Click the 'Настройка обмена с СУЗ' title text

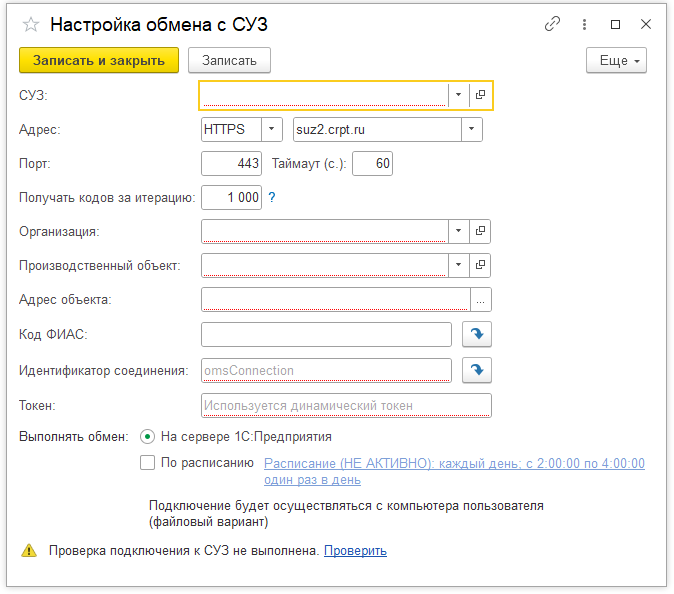click(159, 24)
